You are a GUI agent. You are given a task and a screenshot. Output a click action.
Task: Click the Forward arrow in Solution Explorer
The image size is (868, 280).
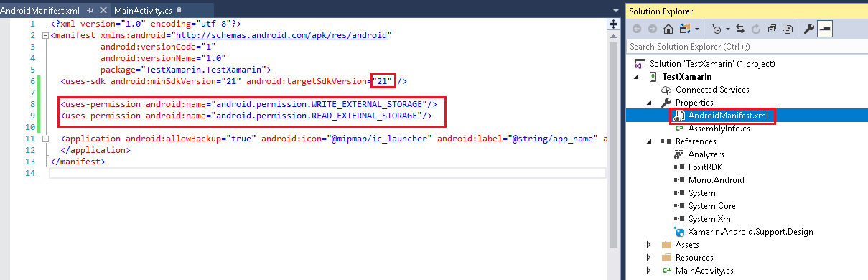[x=652, y=29]
